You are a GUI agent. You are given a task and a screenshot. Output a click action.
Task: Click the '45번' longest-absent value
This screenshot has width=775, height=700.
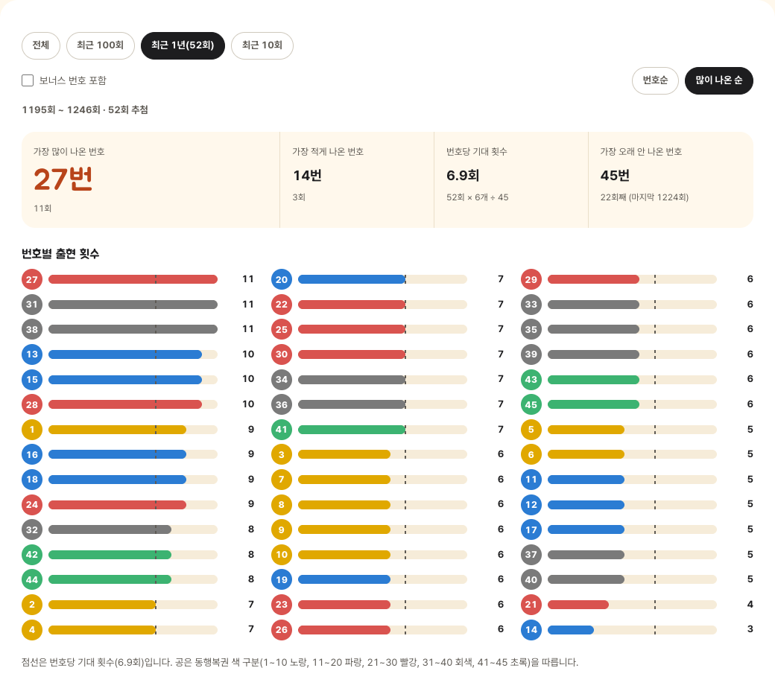pyautogui.click(x=615, y=175)
